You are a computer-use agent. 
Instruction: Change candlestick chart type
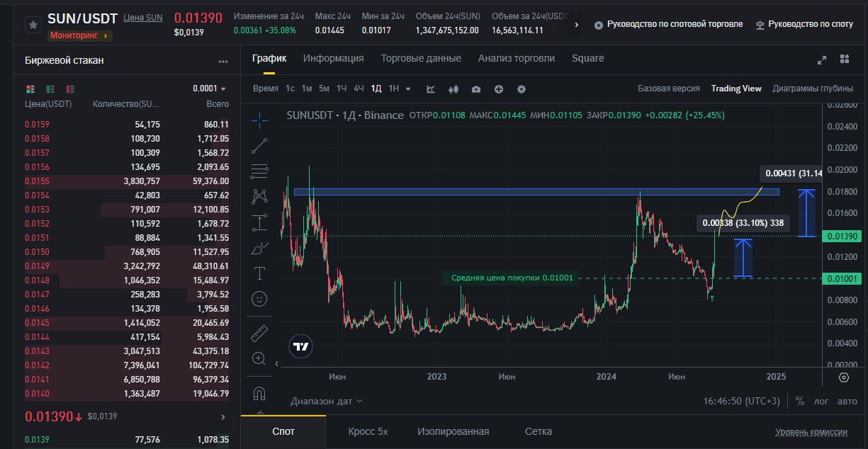click(453, 89)
